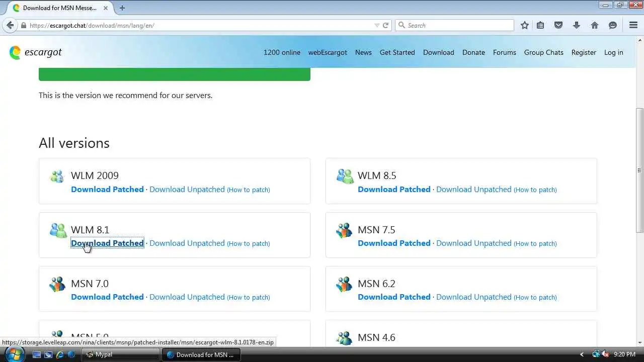Download Patched MSN 6.2
The height and width of the screenshot is (362, 644).
394,297
